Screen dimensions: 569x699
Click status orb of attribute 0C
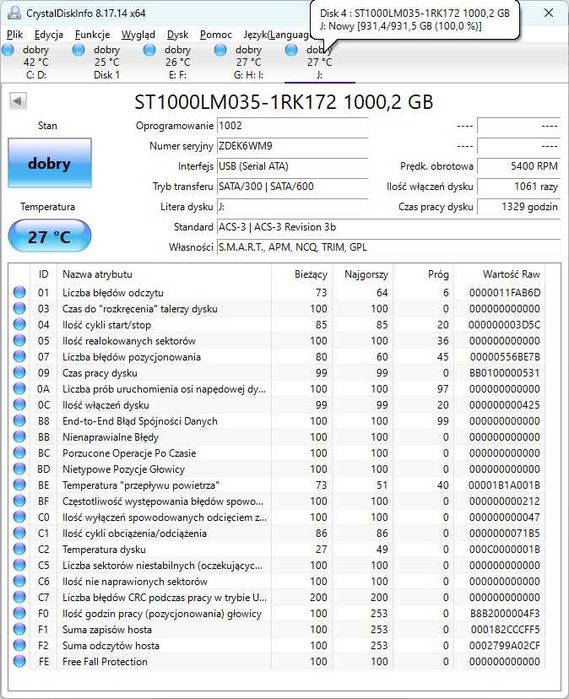19,405
